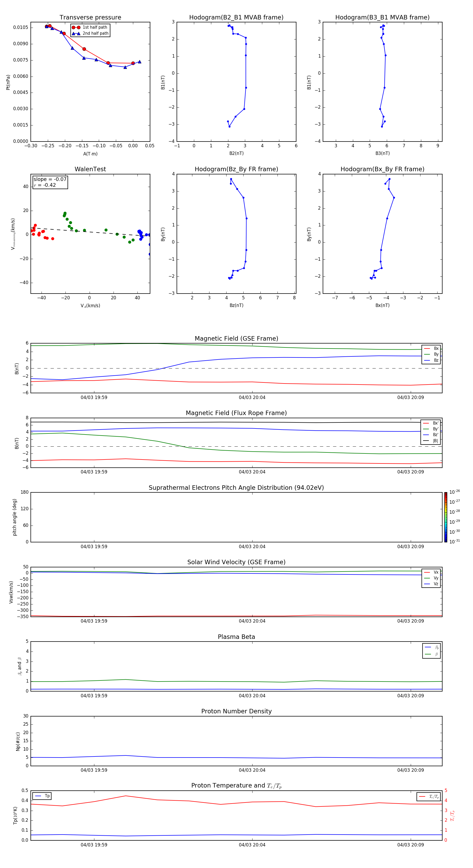Select the "B2(nT)" x-axis label
Screen dimensions: 473x868
(x=236, y=153)
